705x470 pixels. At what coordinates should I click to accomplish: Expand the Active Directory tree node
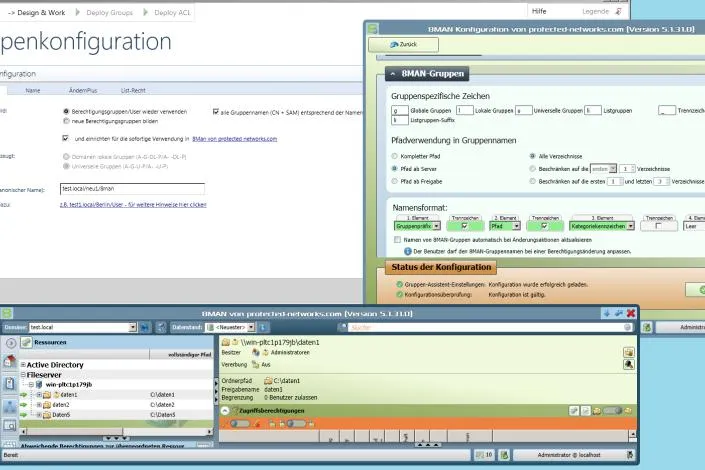[x=23, y=365]
